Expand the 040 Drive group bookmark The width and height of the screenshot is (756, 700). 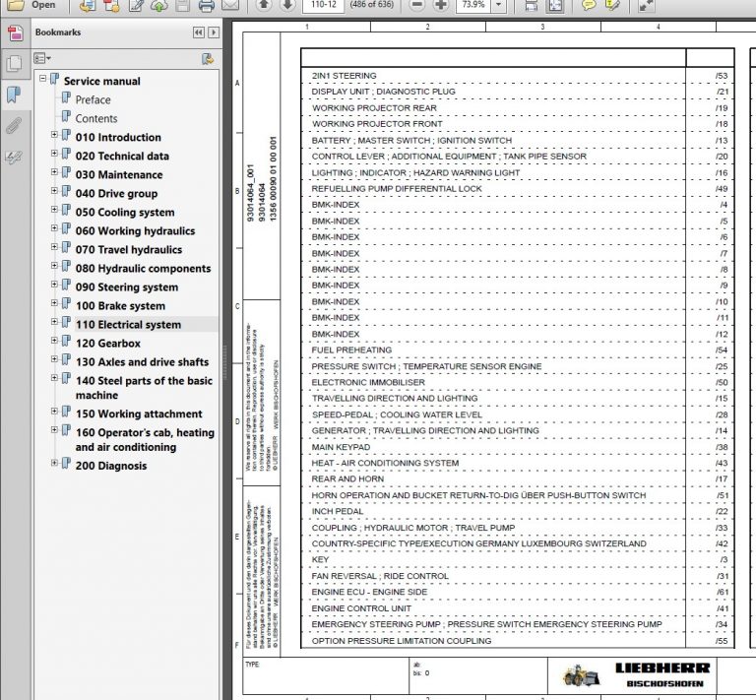point(54,191)
